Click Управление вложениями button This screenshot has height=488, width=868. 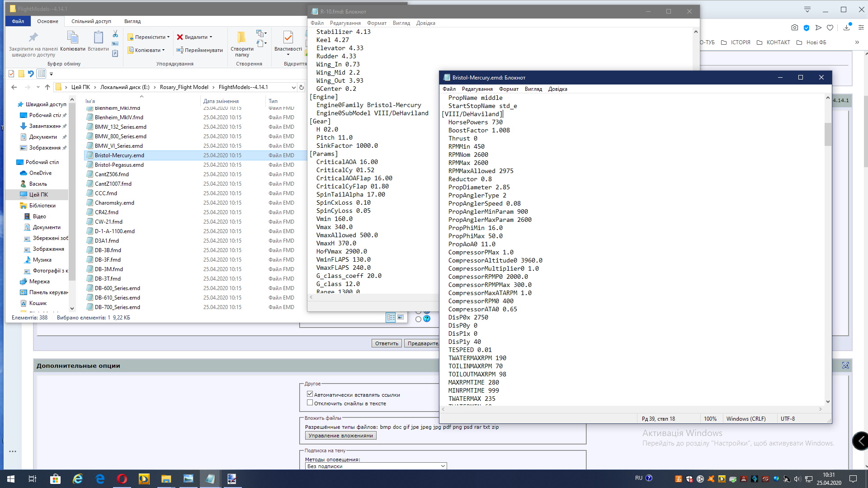click(340, 436)
